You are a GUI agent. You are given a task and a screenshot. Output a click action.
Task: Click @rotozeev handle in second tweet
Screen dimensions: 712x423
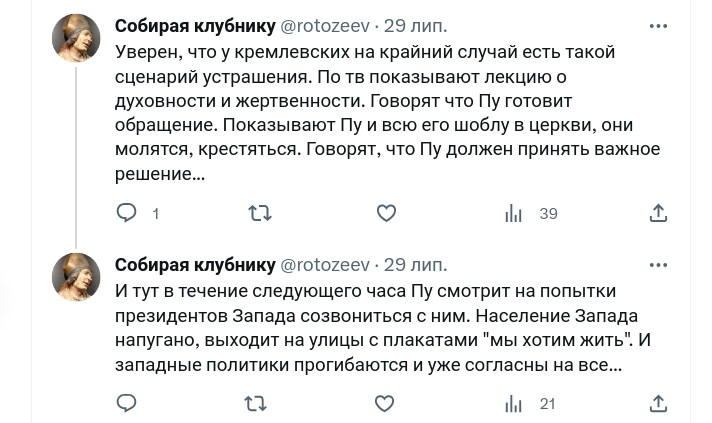pyautogui.click(x=325, y=265)
